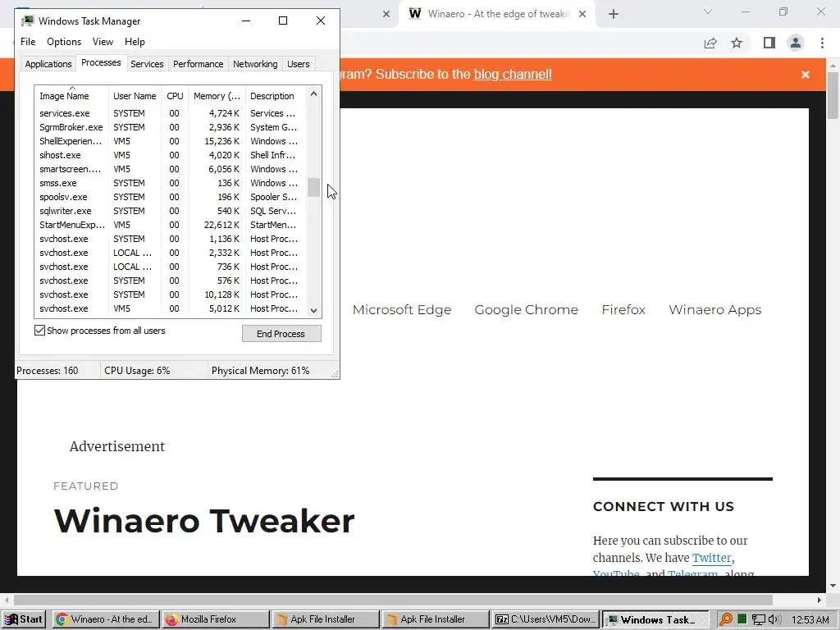
Task: Switch to Networking tab
Action: point(255,64)
